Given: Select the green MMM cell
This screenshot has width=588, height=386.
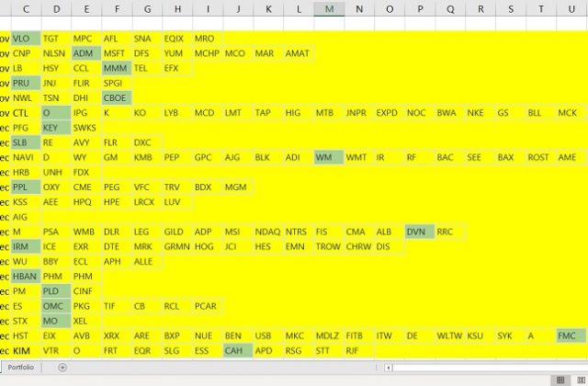Looking at the screenshot, I should coord(116,68).
